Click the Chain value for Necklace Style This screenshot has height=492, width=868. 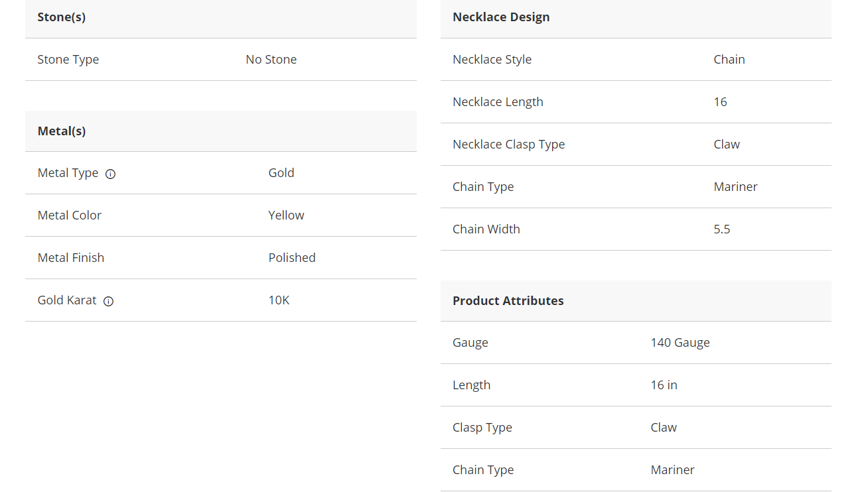(729, 60)
